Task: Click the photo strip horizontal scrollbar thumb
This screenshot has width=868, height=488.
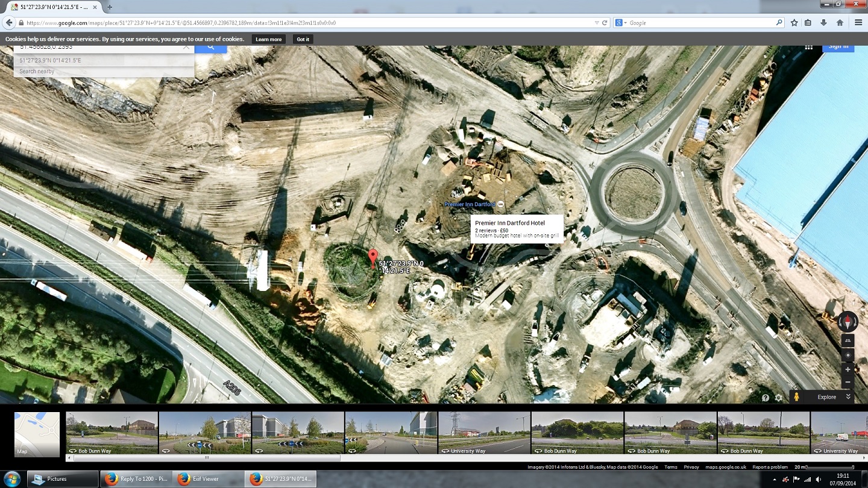Action: (x=207, y=458)
